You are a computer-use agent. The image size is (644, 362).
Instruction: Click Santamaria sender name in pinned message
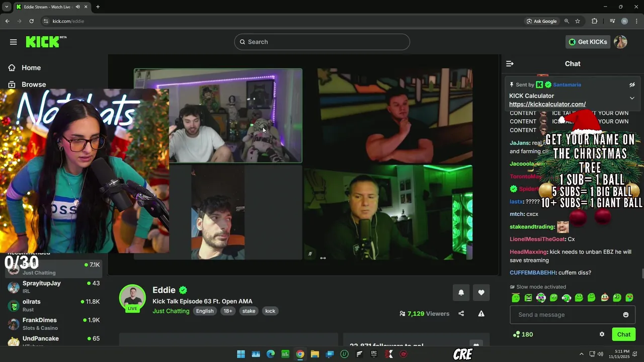(567, 85)
